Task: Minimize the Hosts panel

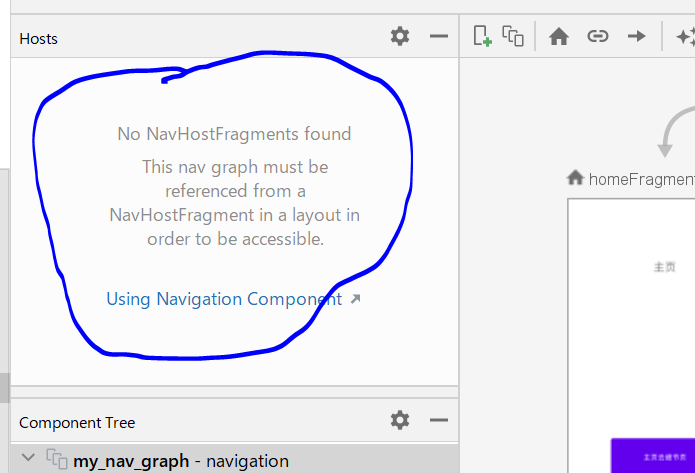Action: click(438, 36)
